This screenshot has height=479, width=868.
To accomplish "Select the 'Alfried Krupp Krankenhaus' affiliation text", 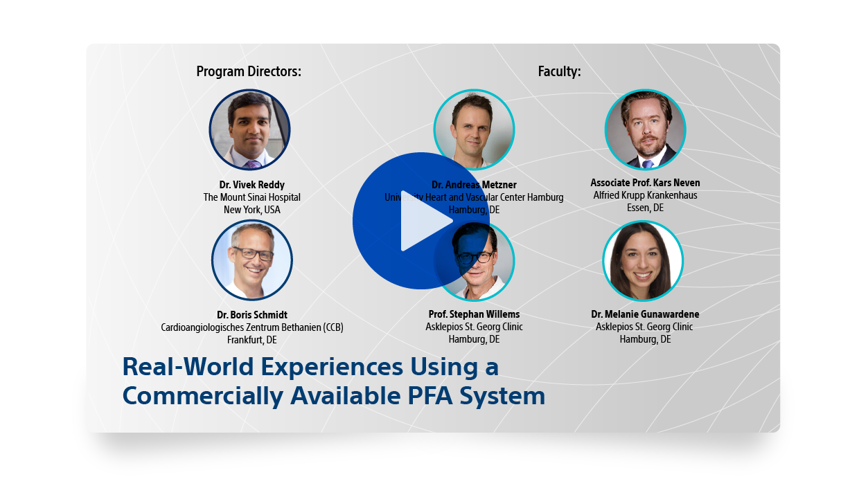I will click(x=645, y=195).
